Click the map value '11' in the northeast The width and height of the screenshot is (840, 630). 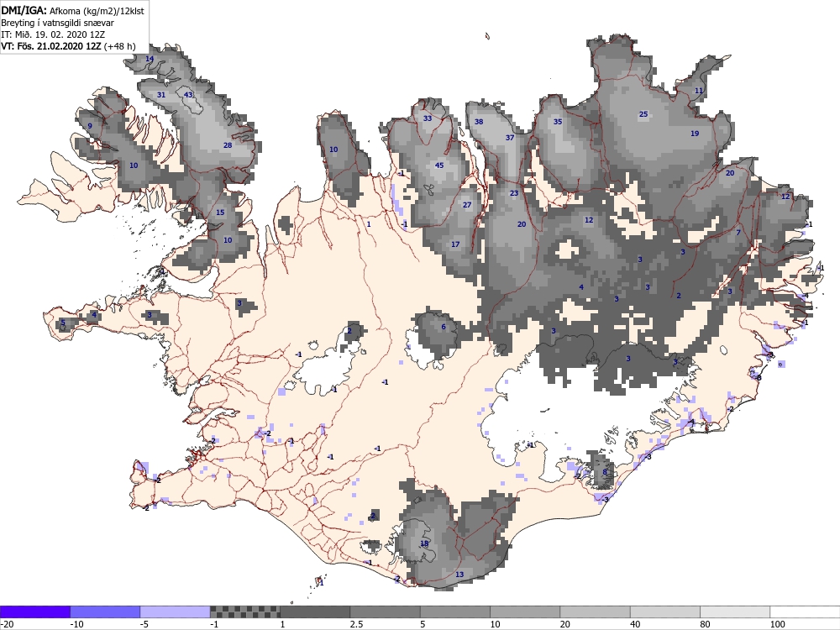[x=699, y=91]
